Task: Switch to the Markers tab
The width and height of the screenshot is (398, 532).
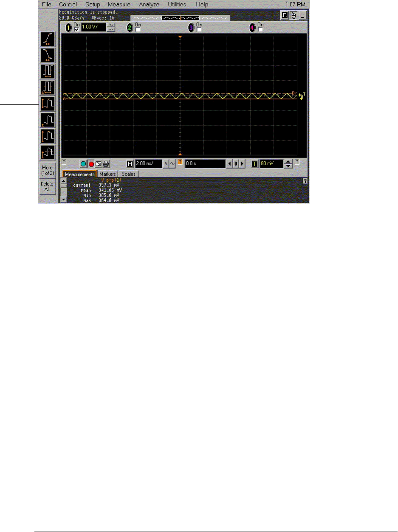Action: pyautogui.click(x=108, y=174)
